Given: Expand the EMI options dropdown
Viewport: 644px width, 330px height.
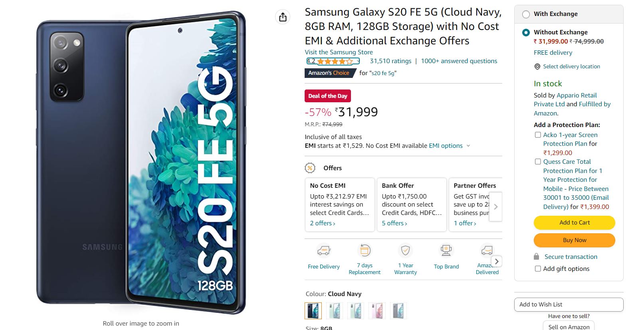Looking at the screenshot, I should [468, 146].
